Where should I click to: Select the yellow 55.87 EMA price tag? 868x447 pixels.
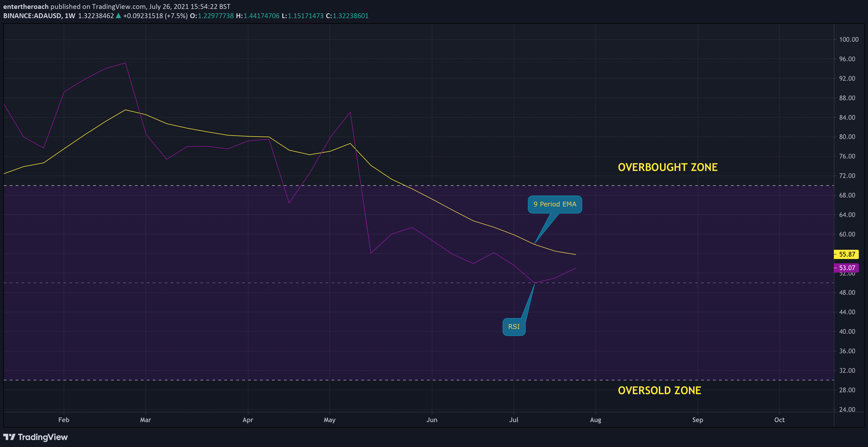point(846,254)
